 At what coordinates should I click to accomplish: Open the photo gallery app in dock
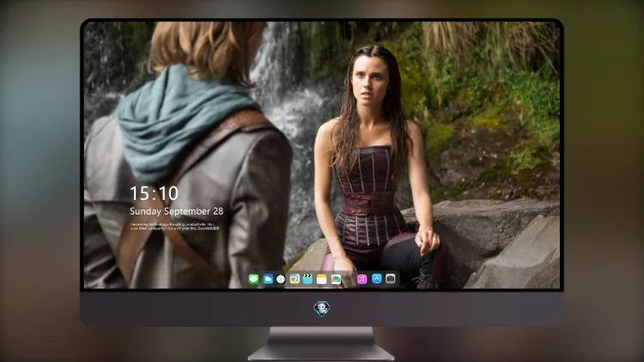click(x=336, y=279)
